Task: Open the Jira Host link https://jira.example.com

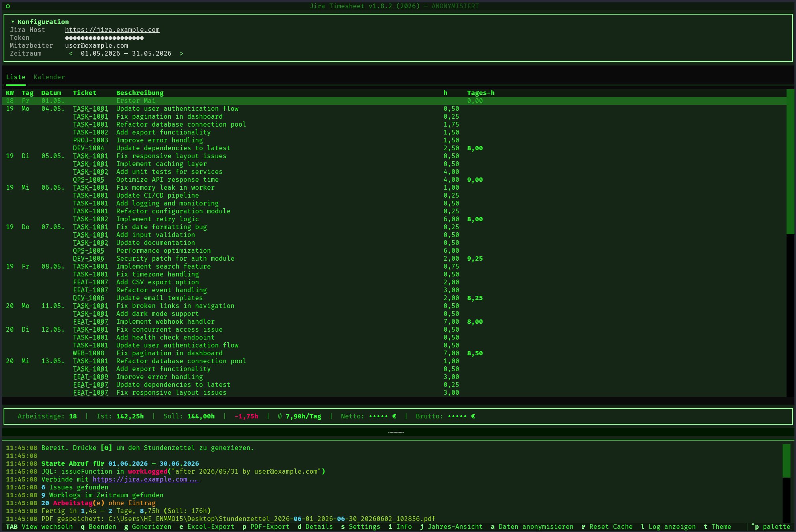Action: tap(112, 30)
